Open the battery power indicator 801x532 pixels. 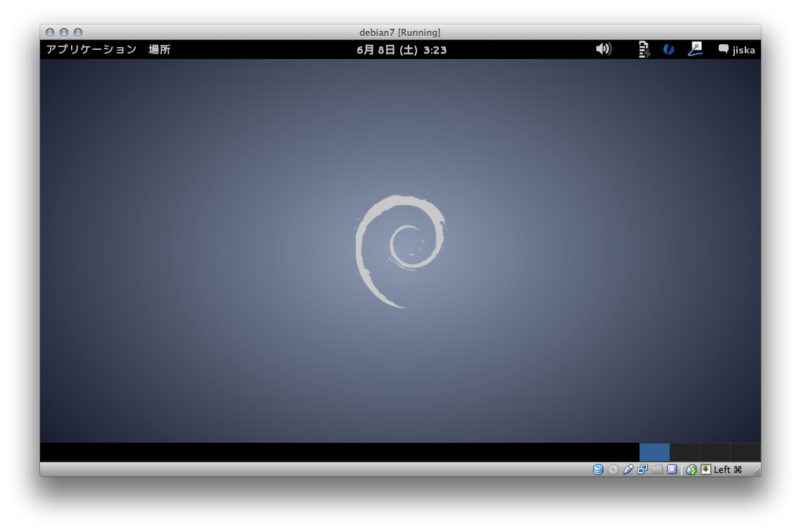pyautogui.click(x=643, y=49)
